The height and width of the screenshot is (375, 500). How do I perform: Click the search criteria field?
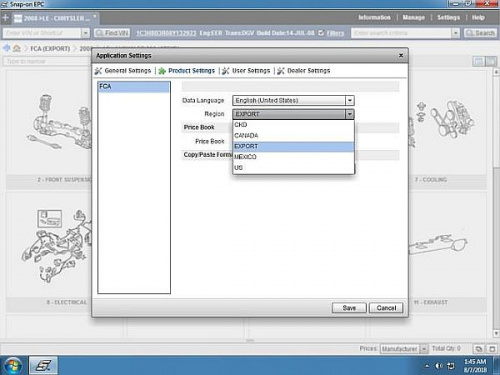pos(401,33)
